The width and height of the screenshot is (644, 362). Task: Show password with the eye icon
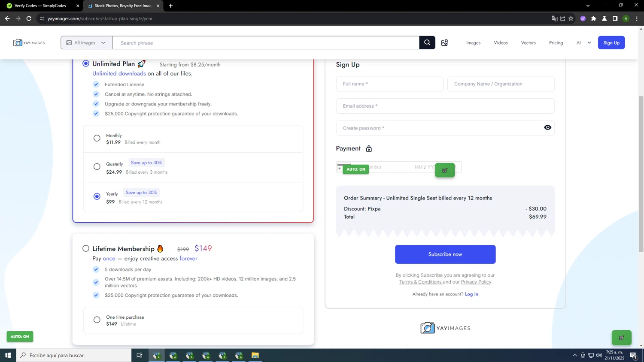[547, 127]
